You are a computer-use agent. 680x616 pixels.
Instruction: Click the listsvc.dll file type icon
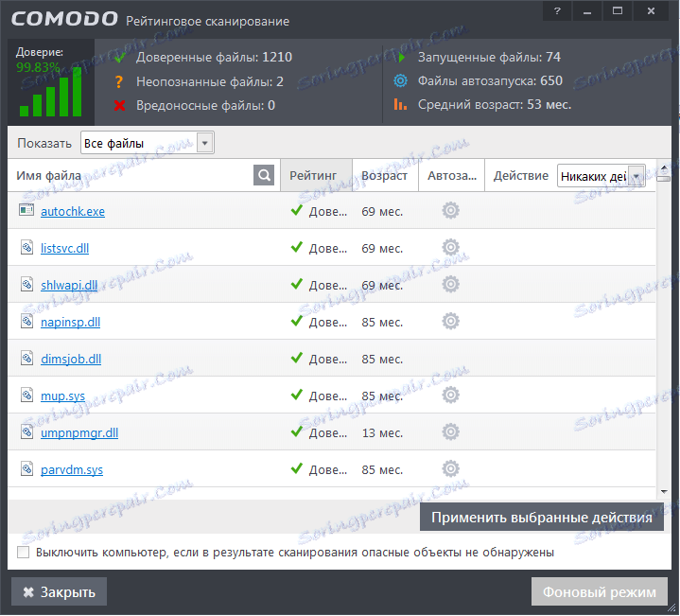(26, 247)
